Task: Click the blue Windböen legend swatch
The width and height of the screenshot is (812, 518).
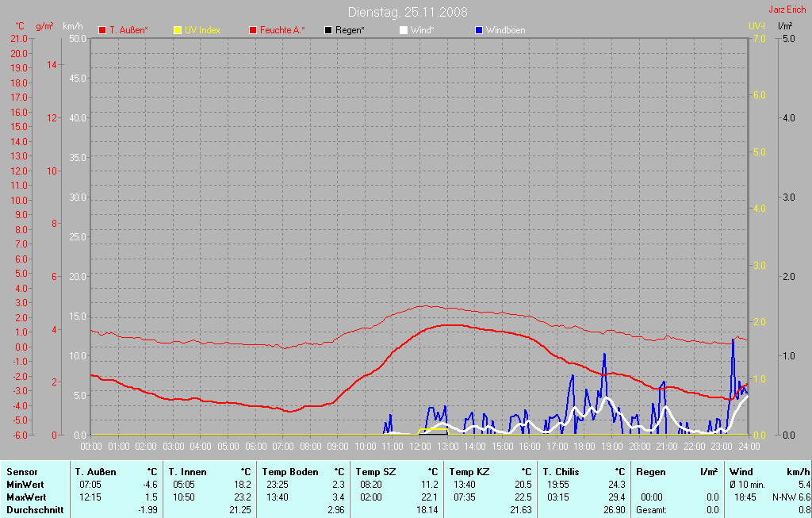Action: [x=478, y=30]
